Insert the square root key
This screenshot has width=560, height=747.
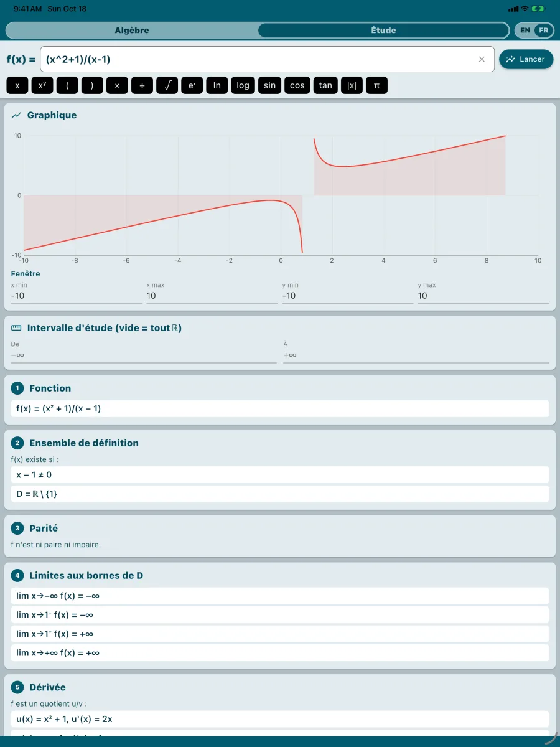point(167,85)
